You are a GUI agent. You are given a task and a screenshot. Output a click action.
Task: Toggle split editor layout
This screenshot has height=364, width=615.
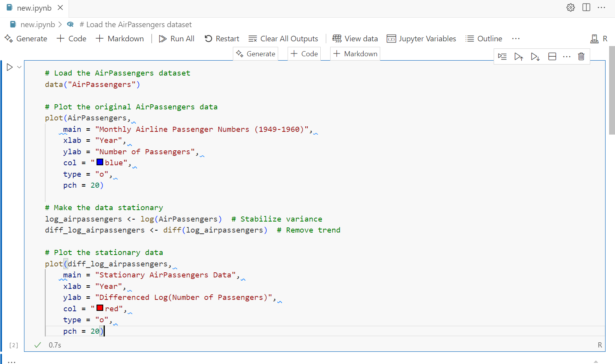(x=586, y=7)
